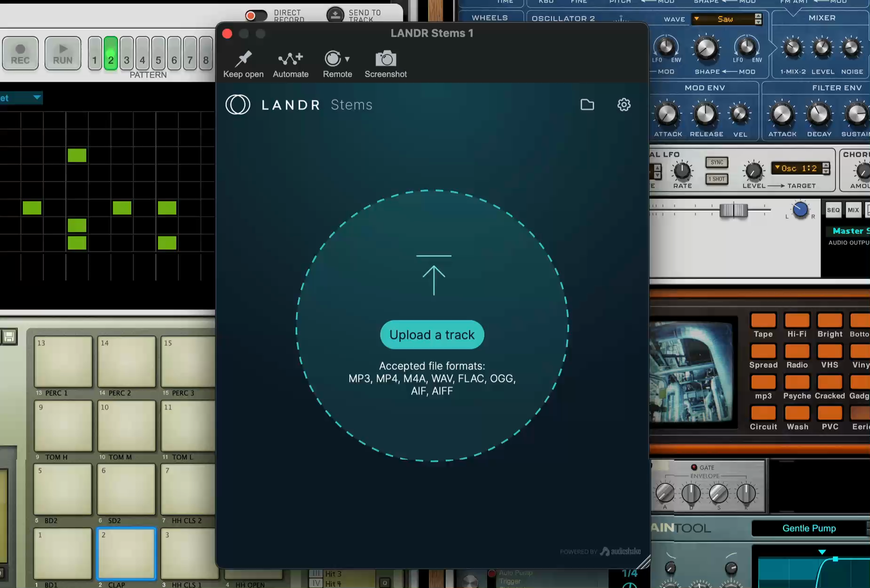Toggle the LFO 1 SHOT button
Image resolution: width=870 pixels, height=588 pixels.
point(717,179)
